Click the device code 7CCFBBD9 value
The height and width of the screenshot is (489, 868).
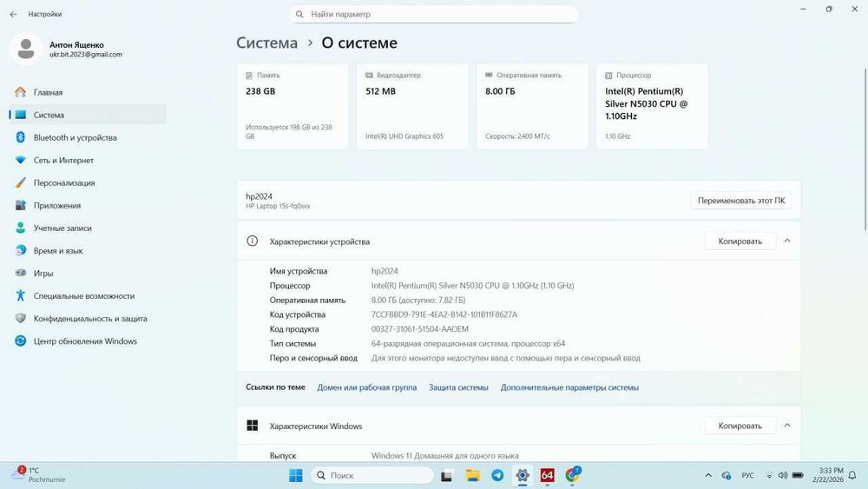tap(444, 314)
